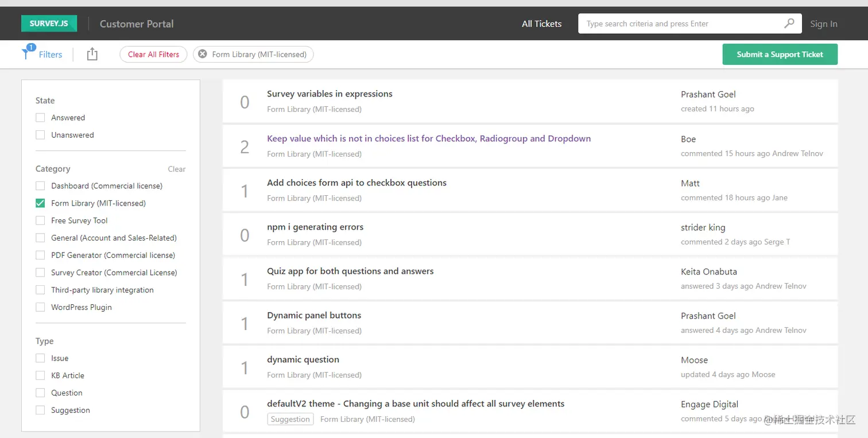868x438 pixels.
Task: Check Survey Creator (Commercial License) category
Action: [40, 272]
